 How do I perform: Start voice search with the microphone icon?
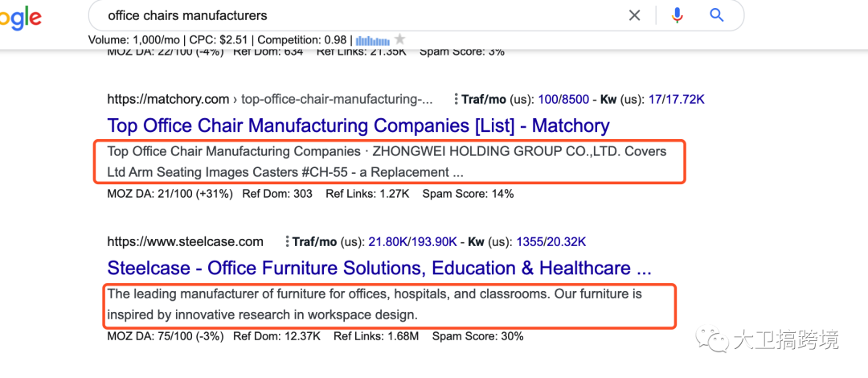[677, 15]
